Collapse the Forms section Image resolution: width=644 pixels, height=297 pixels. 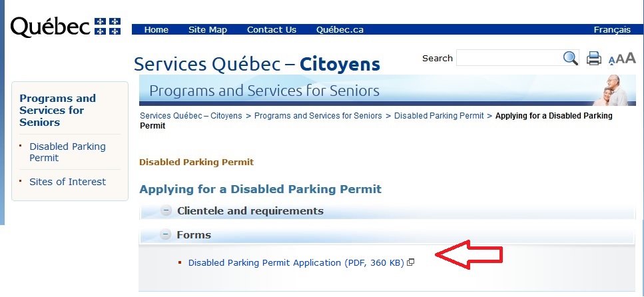(x=166, y=234)
